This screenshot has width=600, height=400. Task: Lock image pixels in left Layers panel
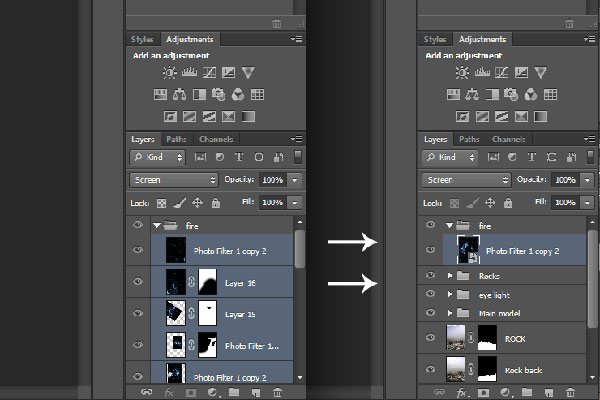179,203
